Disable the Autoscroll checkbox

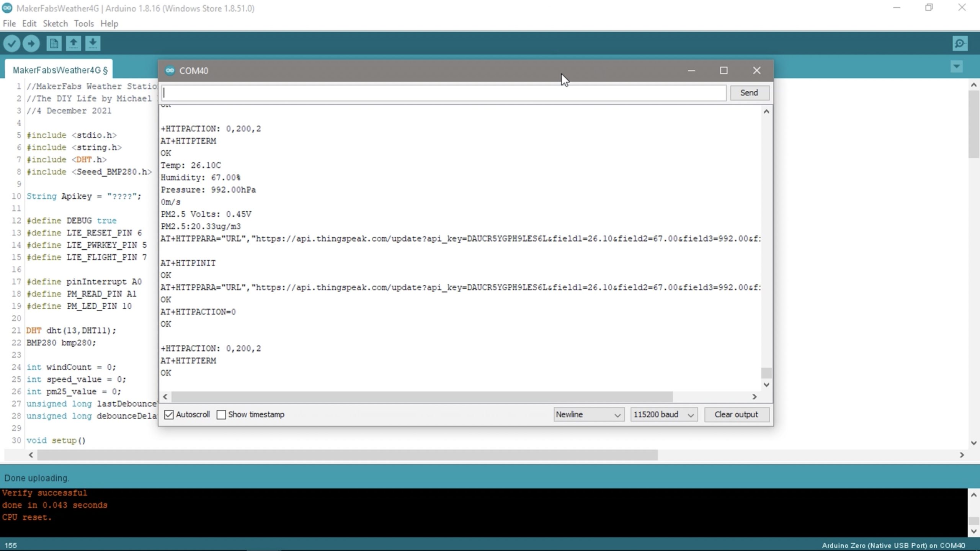click(169, 415)
